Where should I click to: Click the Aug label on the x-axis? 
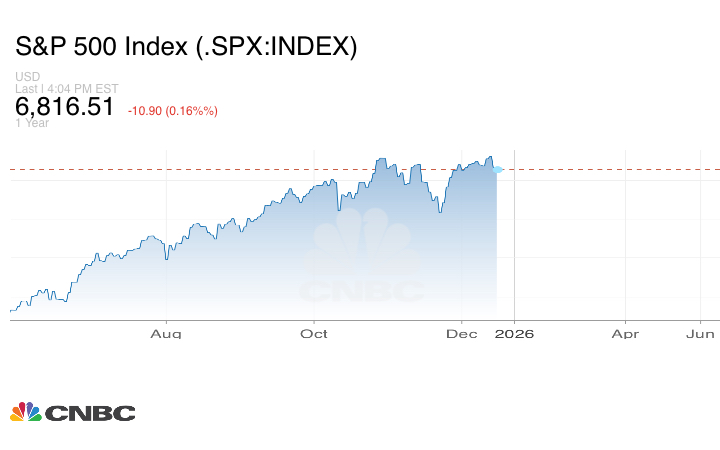(166, 333)
